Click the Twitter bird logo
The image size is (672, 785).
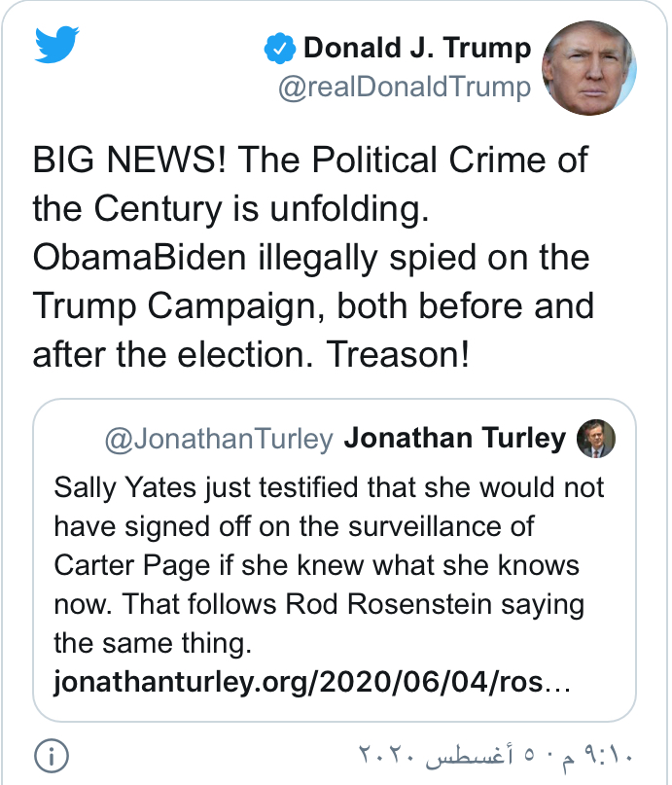(56, 44)
